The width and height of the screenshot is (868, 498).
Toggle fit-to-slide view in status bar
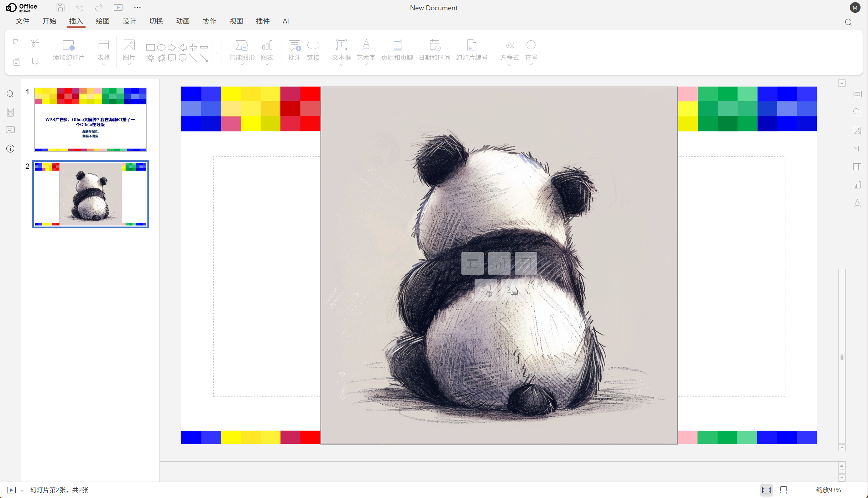(x=767, y=490)
